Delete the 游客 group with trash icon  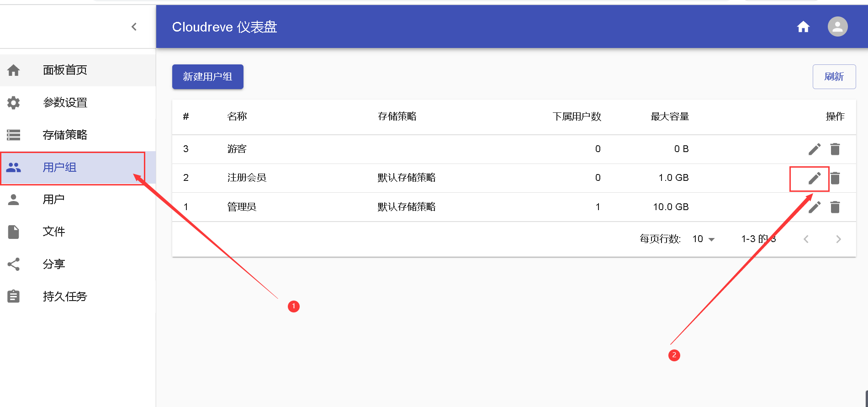[x=835, y=149]
